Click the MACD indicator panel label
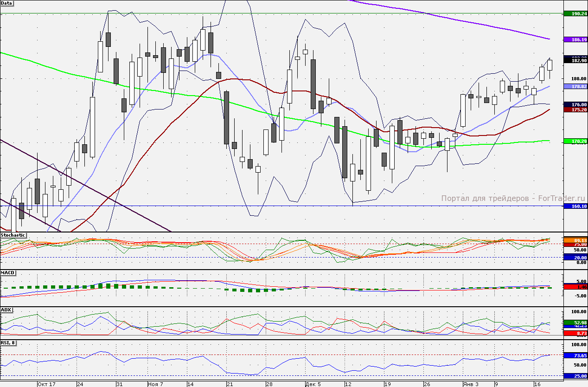 click(x=8, y=272)
